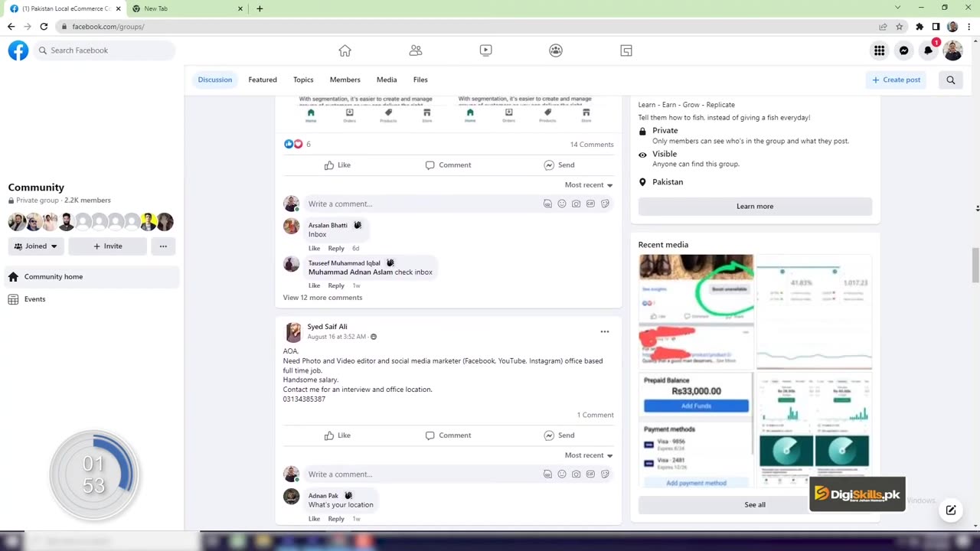Like Tauseef Muhammad Iqbal's comment
Screen dimensions: 980x551
click(314, 285)
